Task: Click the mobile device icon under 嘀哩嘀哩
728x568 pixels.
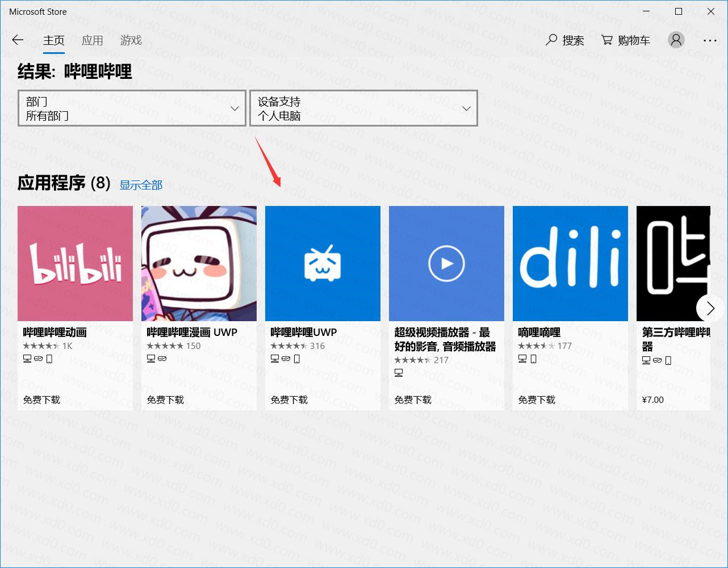Action: [x=533, y=359]
